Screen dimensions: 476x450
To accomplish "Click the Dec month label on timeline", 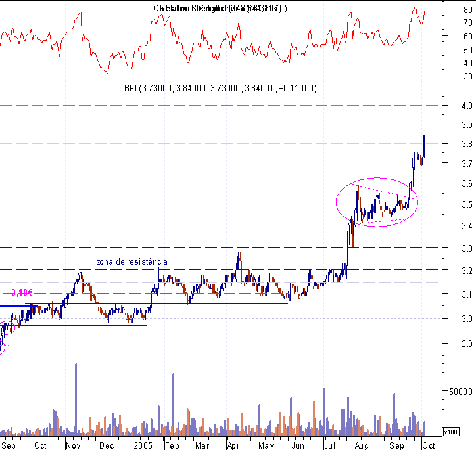I will coord(107,445).
